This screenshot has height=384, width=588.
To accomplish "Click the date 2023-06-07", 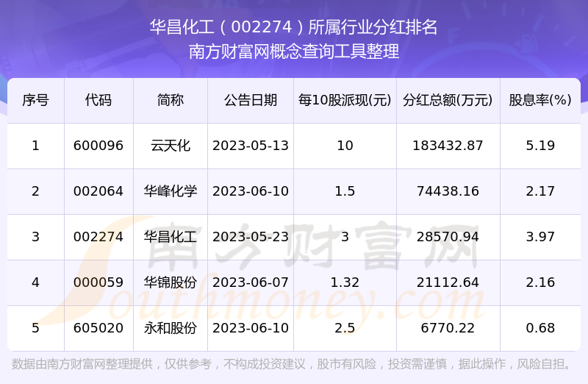I will 251,282.
